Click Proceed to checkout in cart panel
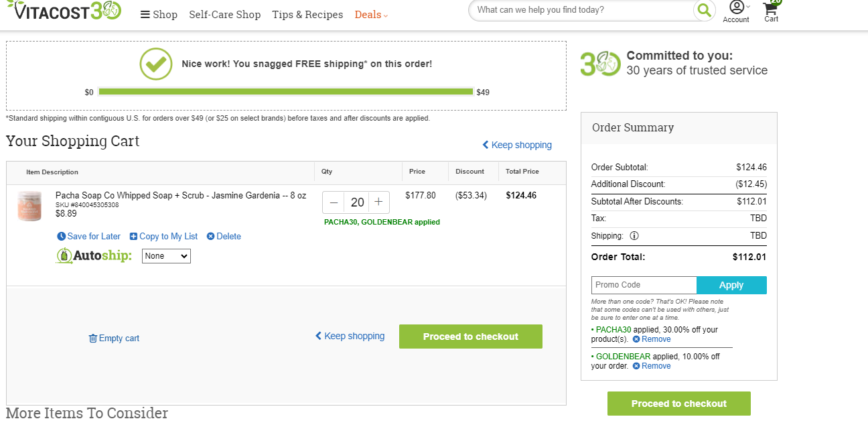The width and height of the screenshot is (868, 425). coord(471,337)
